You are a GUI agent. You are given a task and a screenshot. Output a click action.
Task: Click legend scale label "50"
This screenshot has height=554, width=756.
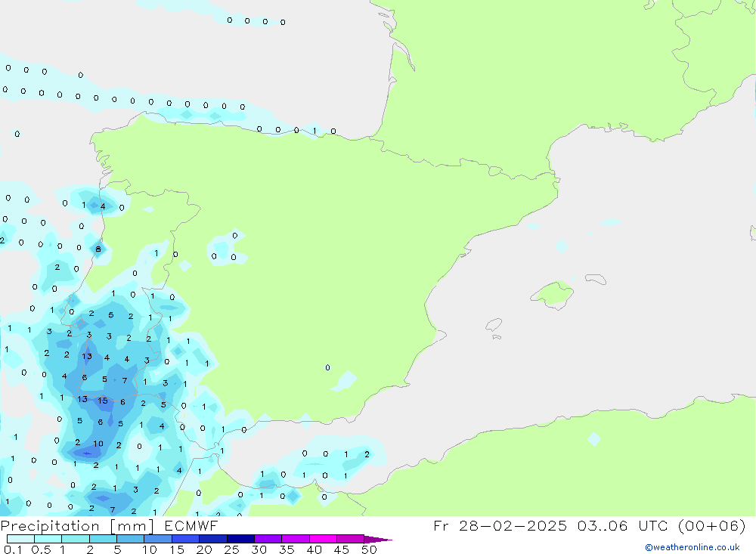[369, 549]
